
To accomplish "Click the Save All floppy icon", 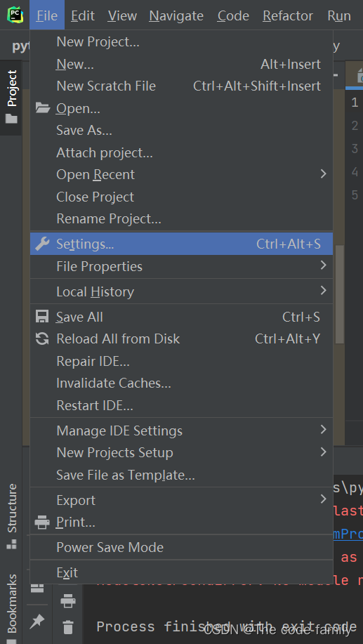I will [42, 317].
